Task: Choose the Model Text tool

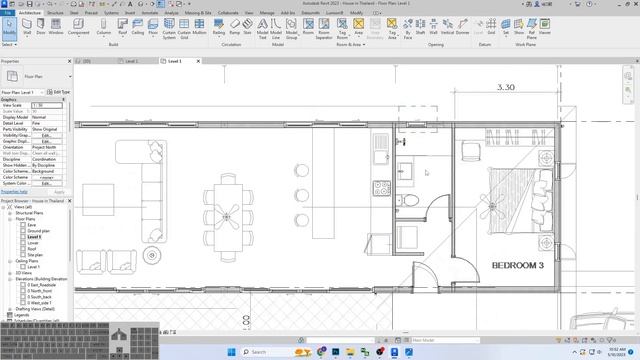Action: click(262, 29)
